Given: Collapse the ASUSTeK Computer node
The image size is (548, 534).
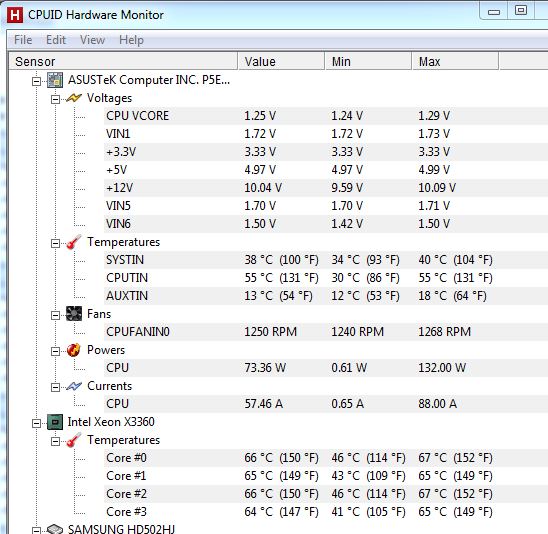Looking at the screenshot, I should tap(36, 81).
